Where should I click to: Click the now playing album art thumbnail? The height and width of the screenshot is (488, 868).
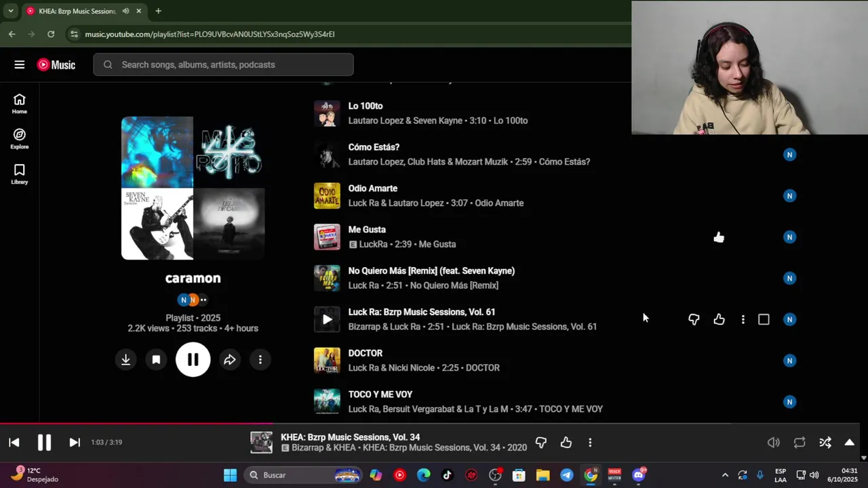[261, 443]
